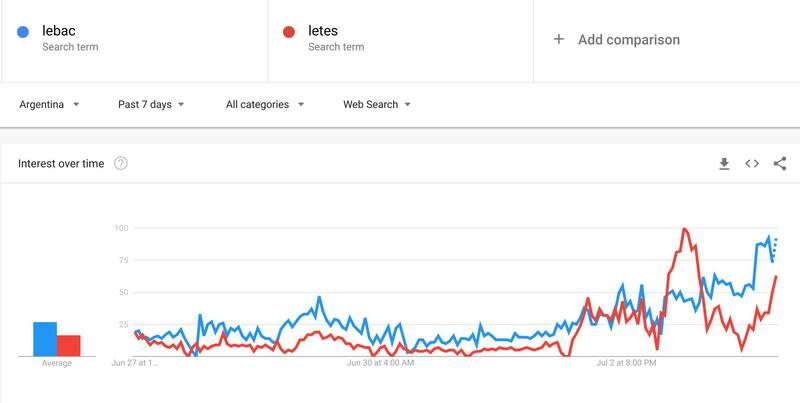Edit the lebac search term
The width and height of the screenshot is (800, 403).
pyautogui.click(x=60, y=32)
